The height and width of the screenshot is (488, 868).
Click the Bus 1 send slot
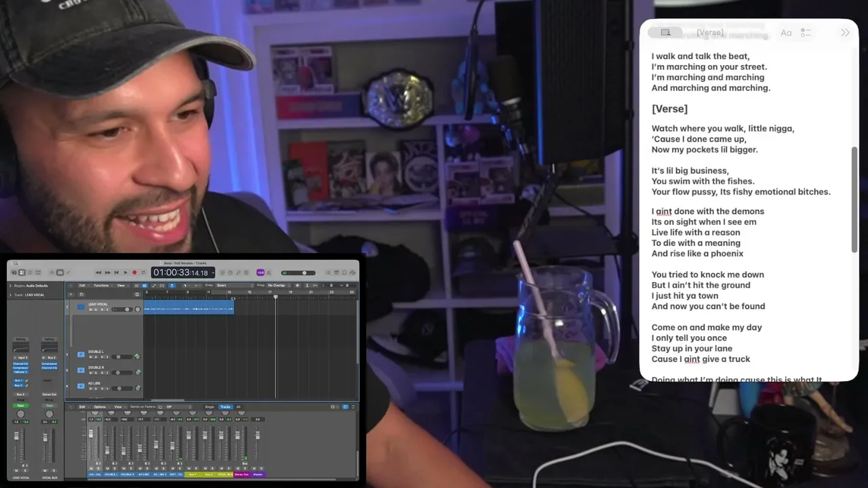click(18, 381)
